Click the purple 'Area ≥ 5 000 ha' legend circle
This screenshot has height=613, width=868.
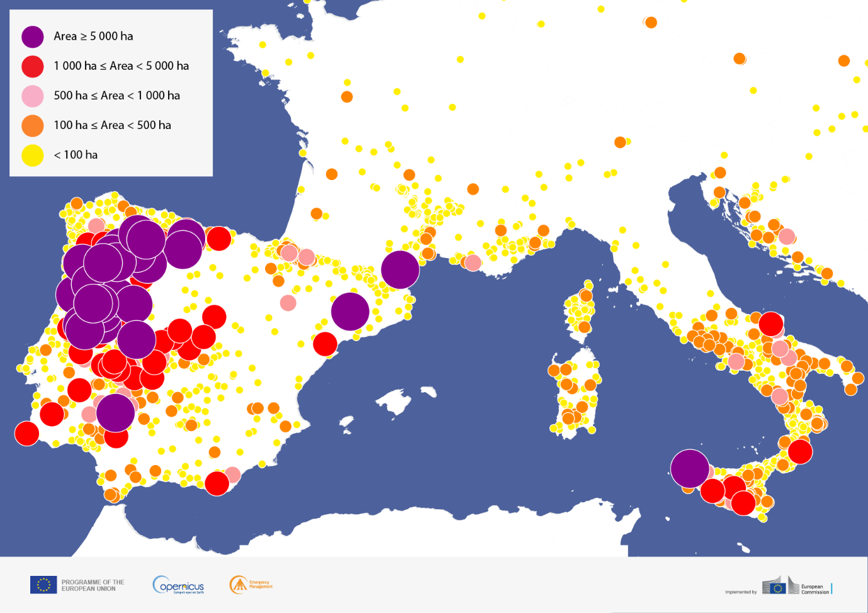33,36
